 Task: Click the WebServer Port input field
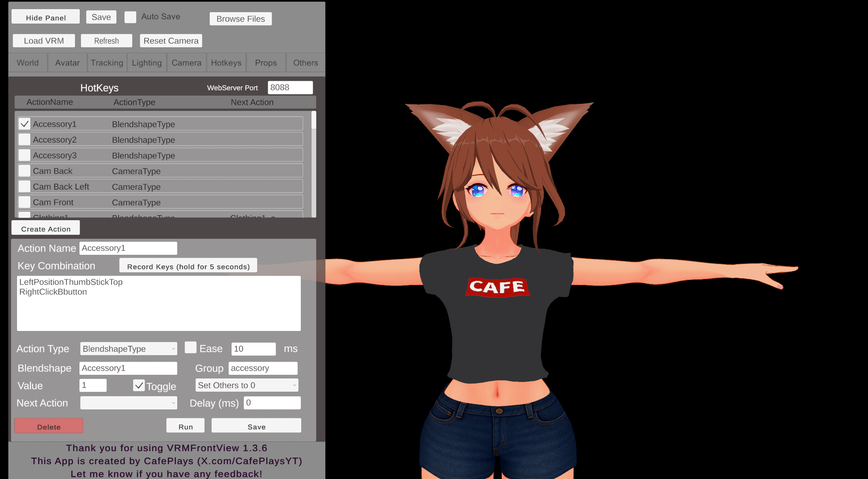click(290, 88)
